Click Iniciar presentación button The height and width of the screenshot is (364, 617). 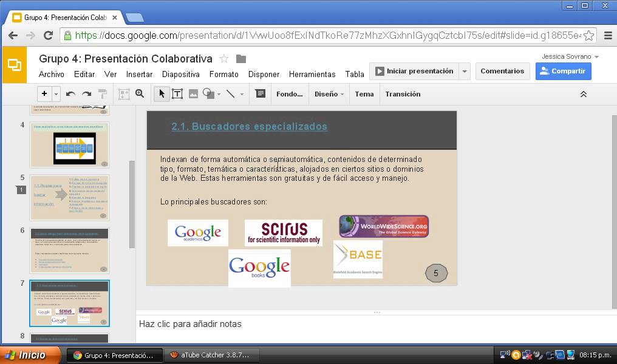(414, 71)
